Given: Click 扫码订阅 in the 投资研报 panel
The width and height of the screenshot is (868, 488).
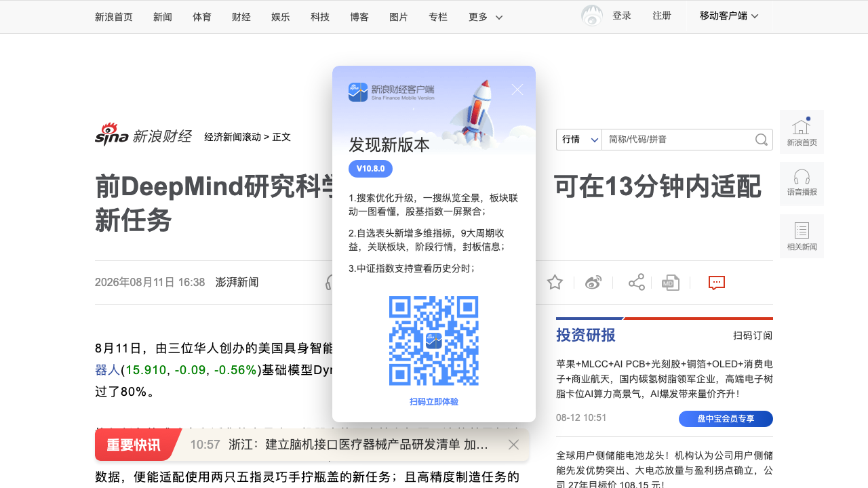Looking at the screenshot, I should (753, 335).
